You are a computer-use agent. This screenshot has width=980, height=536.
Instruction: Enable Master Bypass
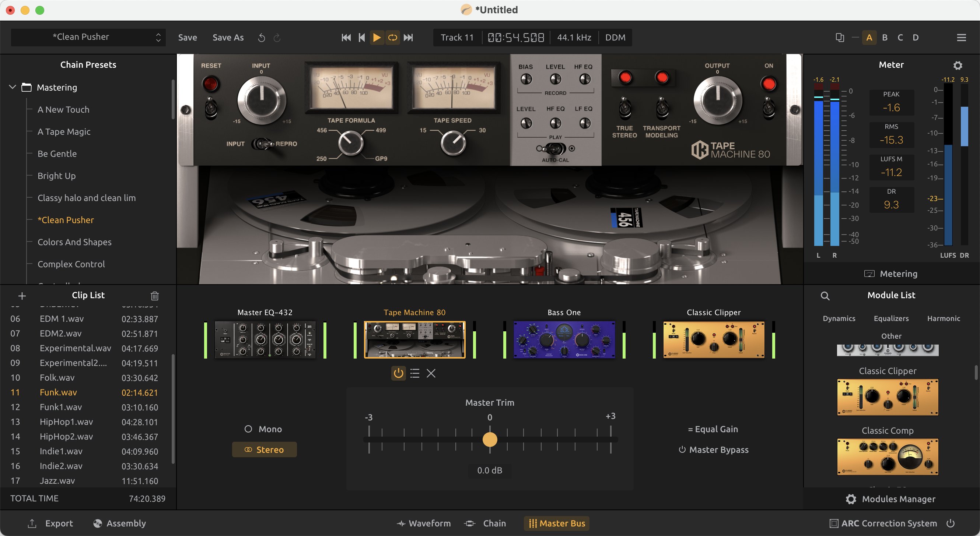(714, 449)
